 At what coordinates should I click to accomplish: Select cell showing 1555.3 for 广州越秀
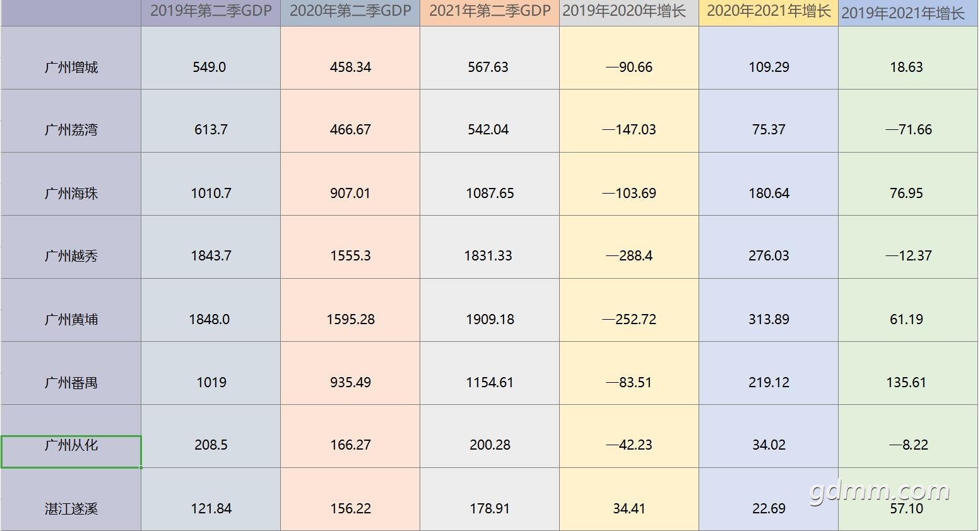350,247
